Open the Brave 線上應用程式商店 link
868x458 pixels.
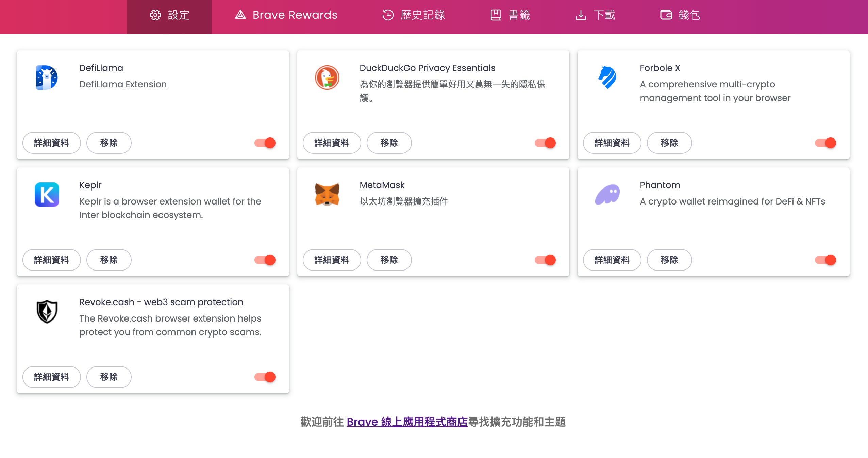tap(407, 422)
